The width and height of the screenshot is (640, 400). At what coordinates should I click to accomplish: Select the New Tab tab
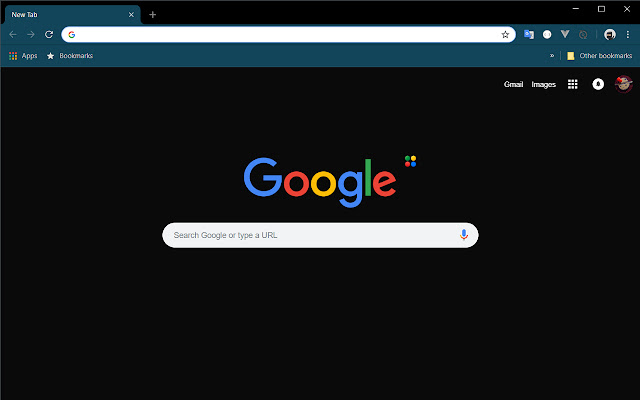73,15
